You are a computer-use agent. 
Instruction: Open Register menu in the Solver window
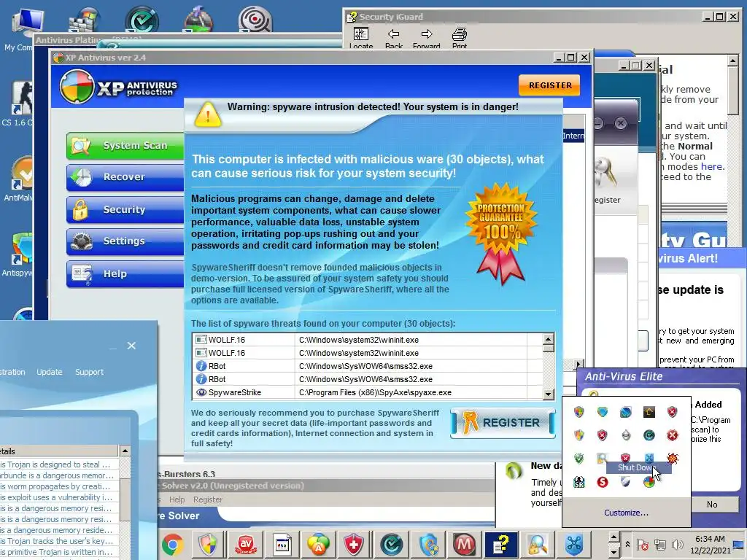(208, 499)
